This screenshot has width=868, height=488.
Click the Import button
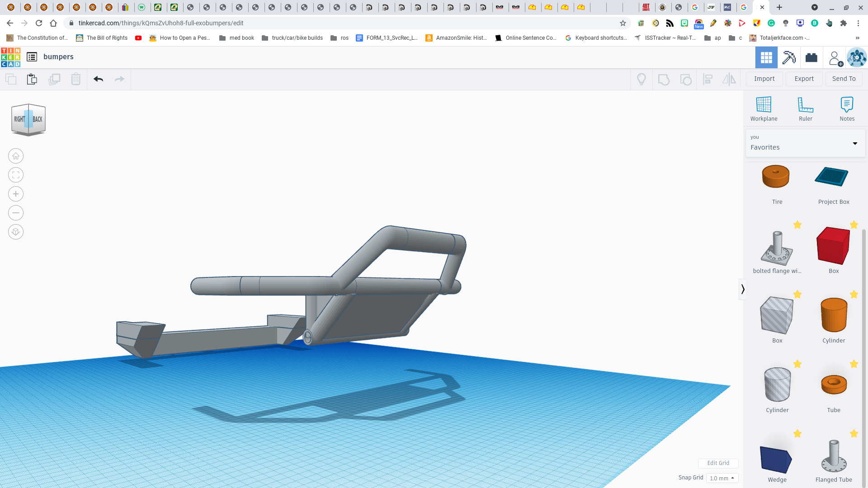(764, 79)
